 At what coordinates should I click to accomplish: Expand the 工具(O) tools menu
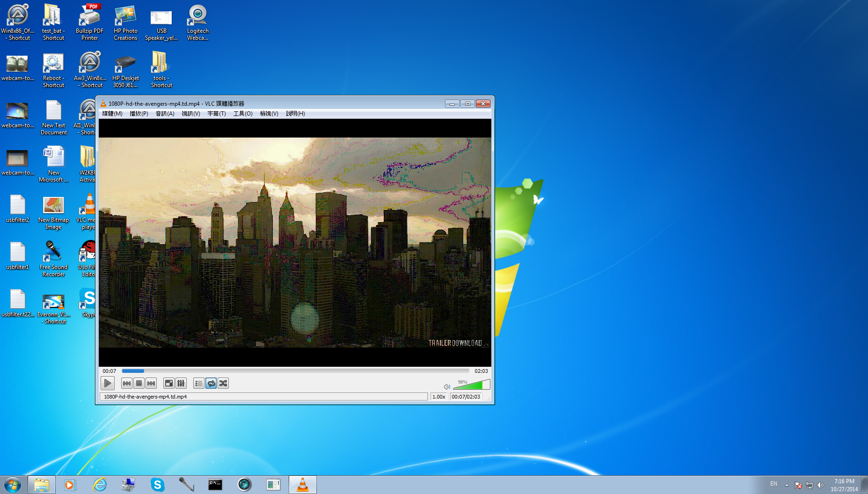(x=243, y=114)
